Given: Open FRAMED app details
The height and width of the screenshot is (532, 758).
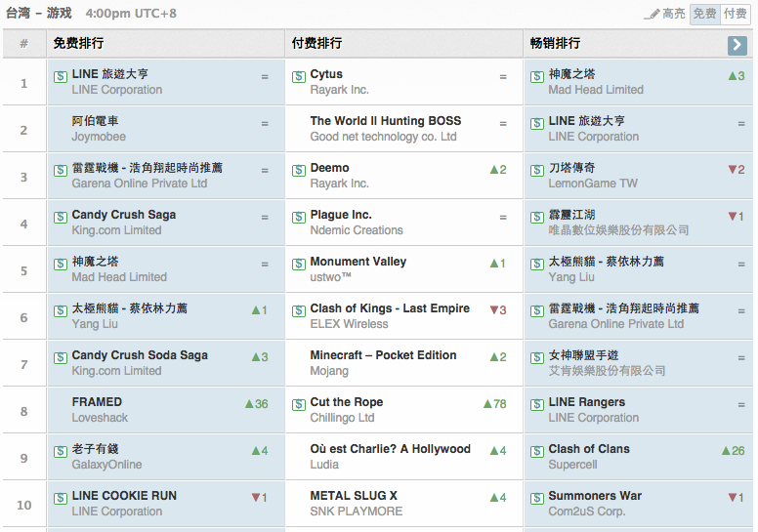Looking at the screenshot, I should (97, 402).
